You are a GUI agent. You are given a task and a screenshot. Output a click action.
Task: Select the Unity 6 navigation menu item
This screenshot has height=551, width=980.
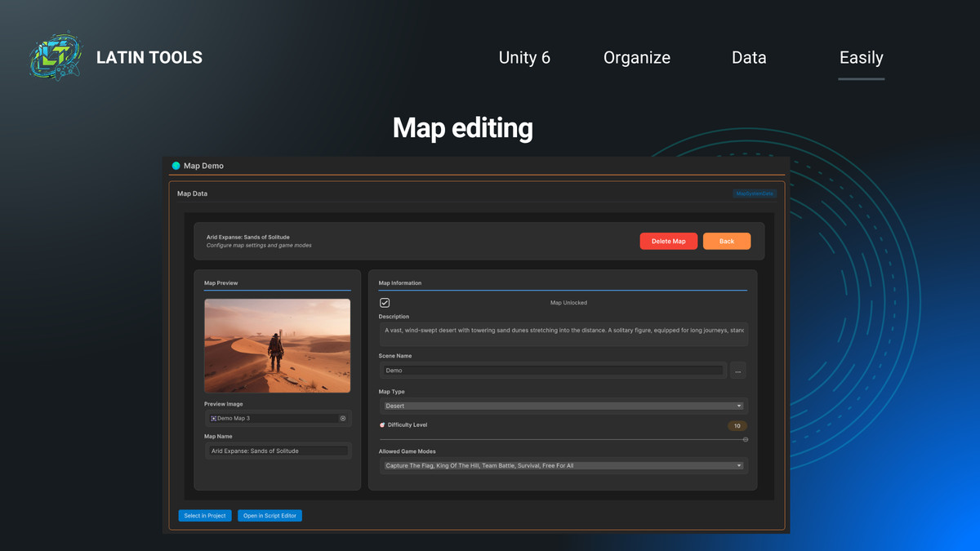pos(524,57)
